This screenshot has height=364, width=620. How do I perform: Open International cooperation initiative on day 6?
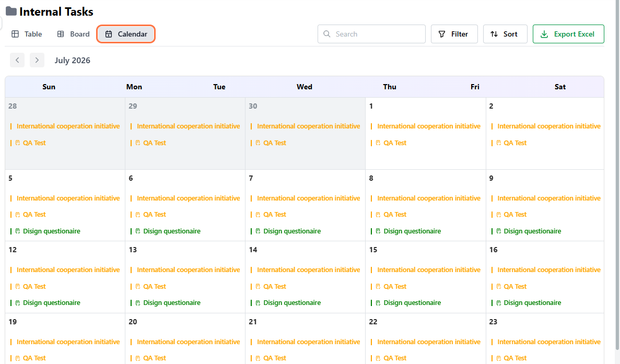pyautogui.click(x=188, y=198)
